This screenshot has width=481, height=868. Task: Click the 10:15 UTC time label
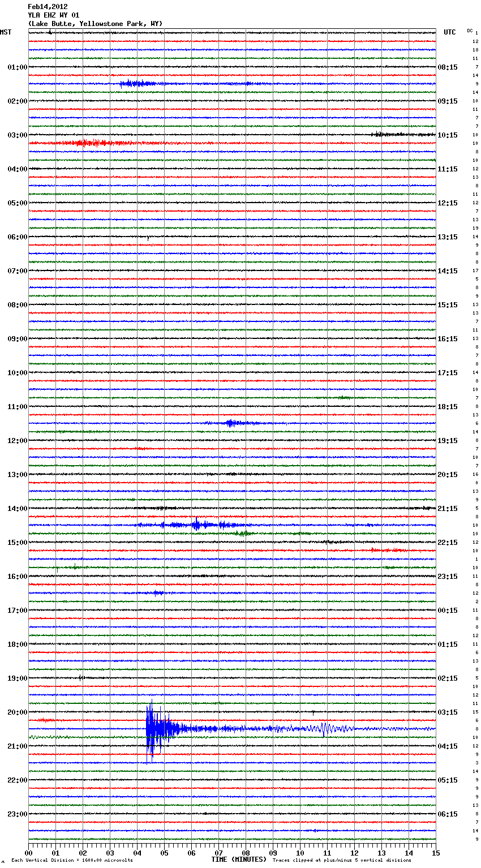(448, 135)
